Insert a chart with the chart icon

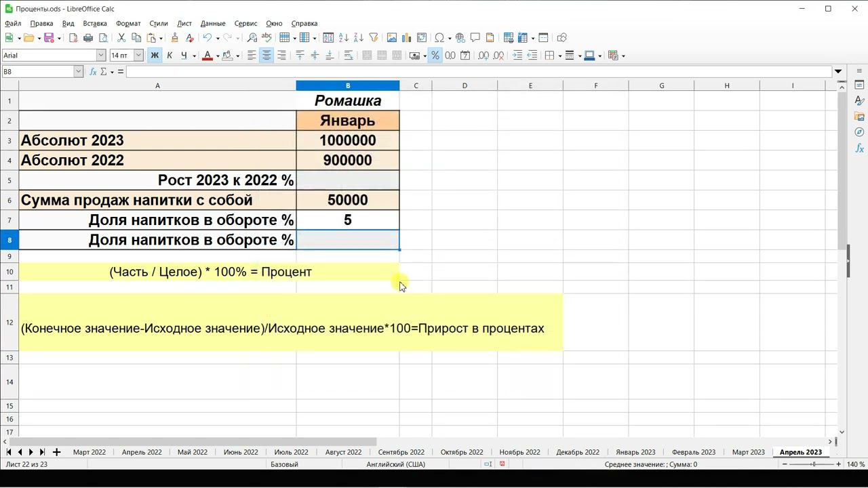click(407, 38)
